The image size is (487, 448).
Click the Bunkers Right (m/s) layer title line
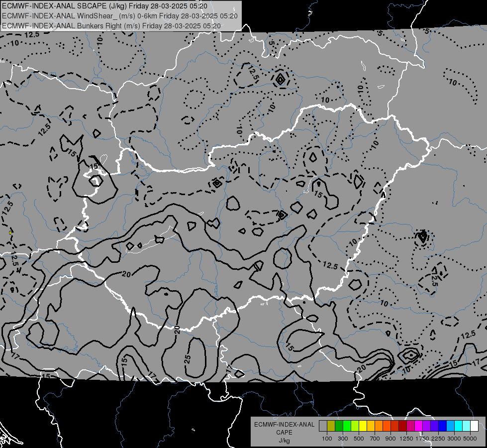tap(111, 26)
